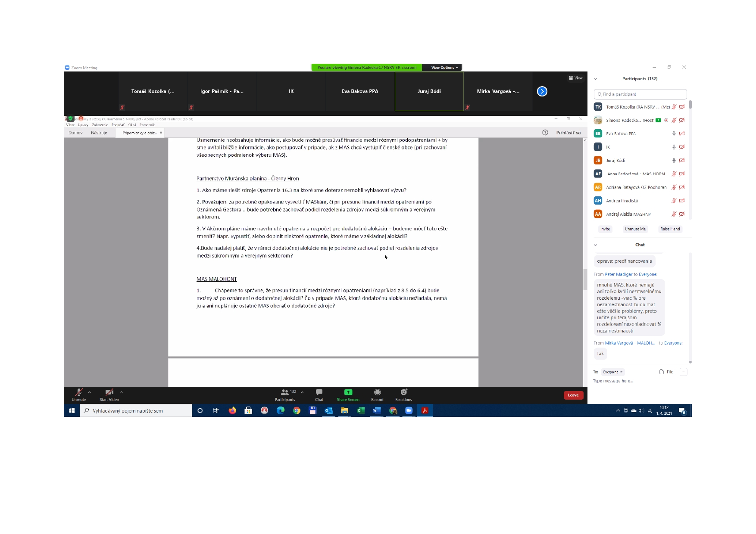The width and height of the screenshot is (756, 534).
Task: Open the View Options dropdown
Action: 444,68
